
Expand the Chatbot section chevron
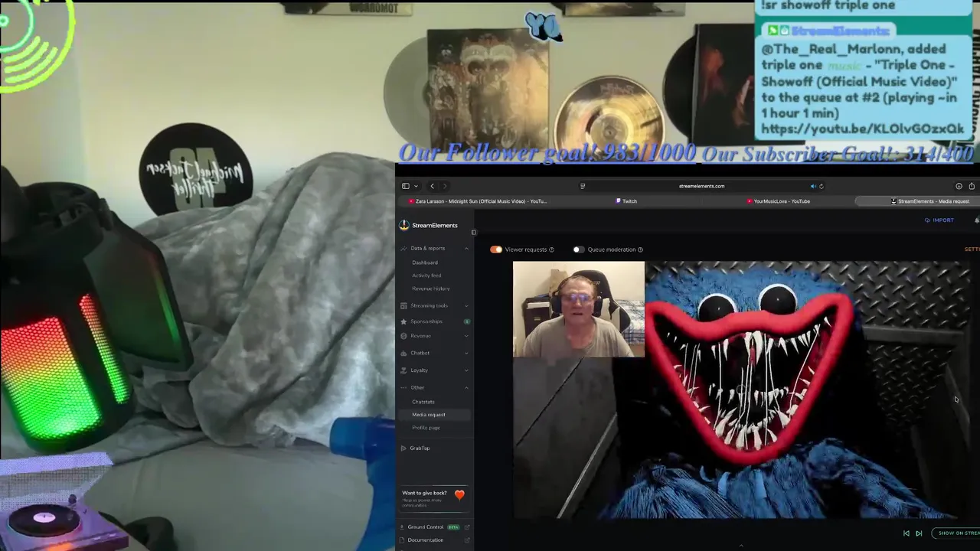pyautogui.click(x=466, y=353)
